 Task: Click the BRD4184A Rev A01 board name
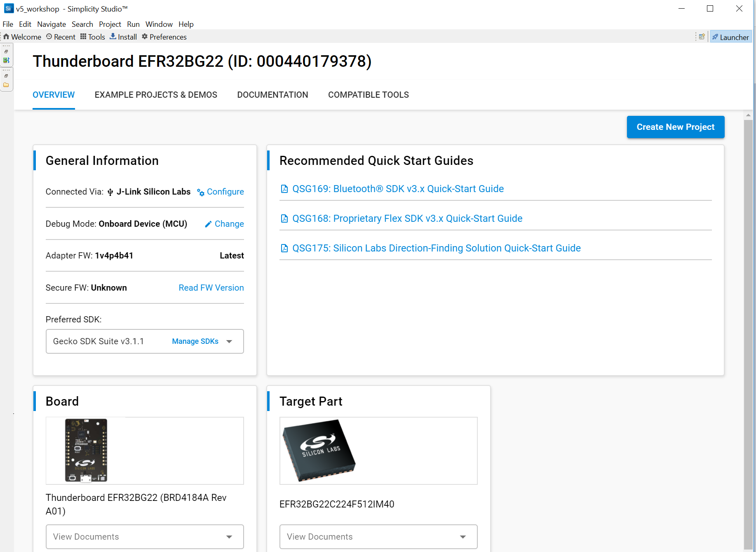click(136, 504)
